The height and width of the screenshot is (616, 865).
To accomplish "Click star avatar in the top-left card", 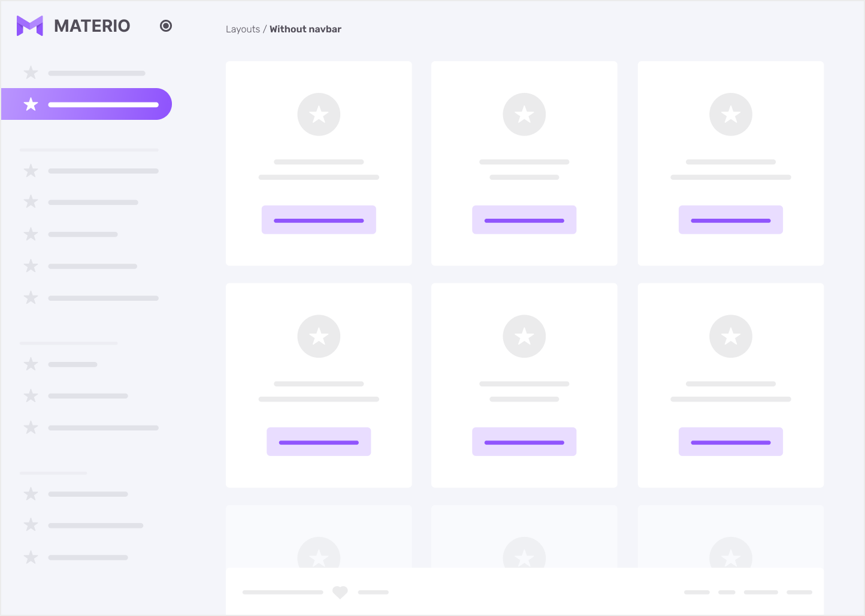I will (x=319, y=114).
